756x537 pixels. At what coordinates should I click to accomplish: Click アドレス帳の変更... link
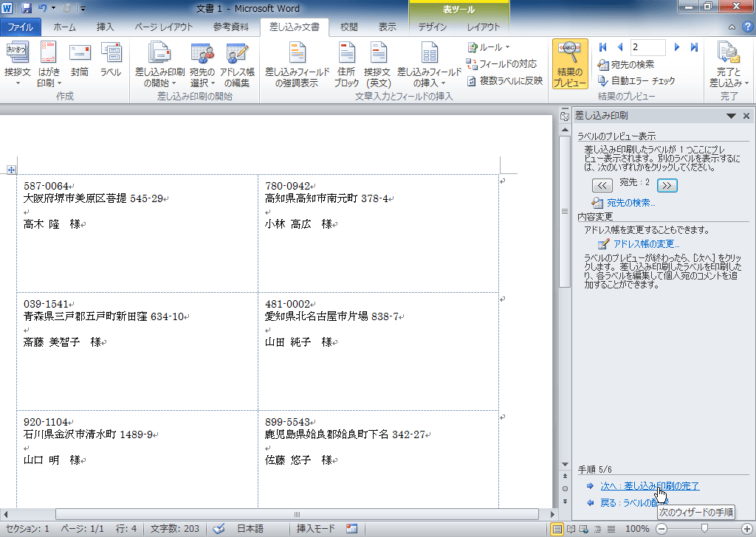coord(646,243)
